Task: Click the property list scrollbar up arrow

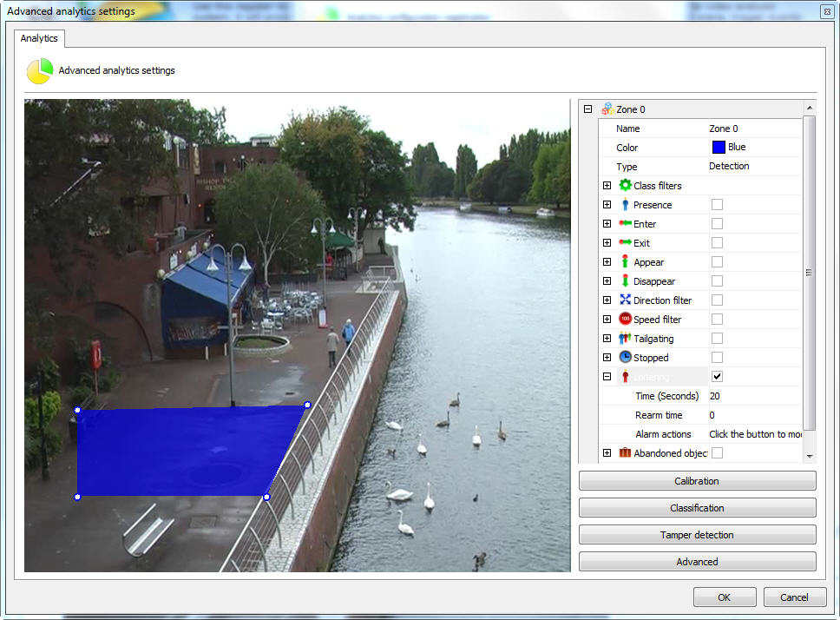Action: [810, 108]
